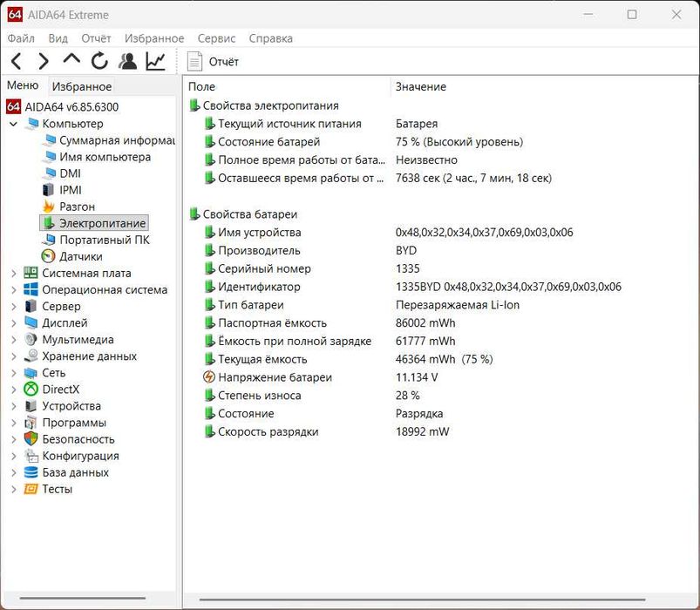Expand the Программы tree node
Screen dimensions: 700x610
click(13, 423)
